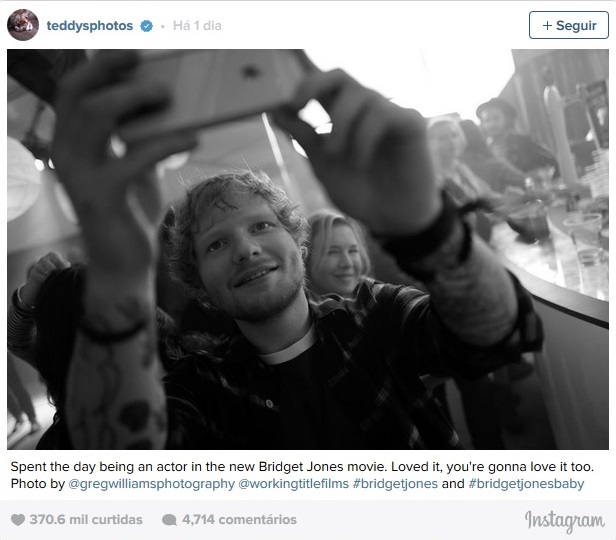616x540 pixels.
Task: Click the blue verified badge
Action: click(147, 26)
